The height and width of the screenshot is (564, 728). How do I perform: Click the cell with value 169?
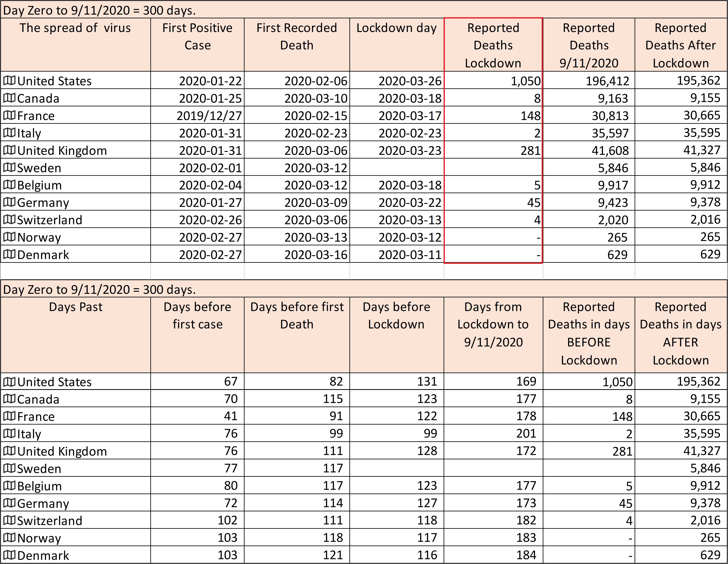pos(493,381)
